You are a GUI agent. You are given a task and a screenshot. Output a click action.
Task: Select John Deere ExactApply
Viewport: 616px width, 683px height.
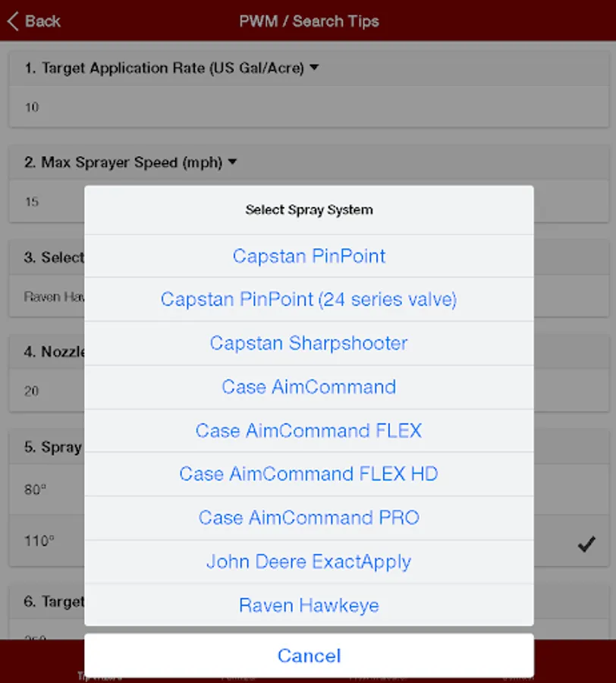click(309, 562)
